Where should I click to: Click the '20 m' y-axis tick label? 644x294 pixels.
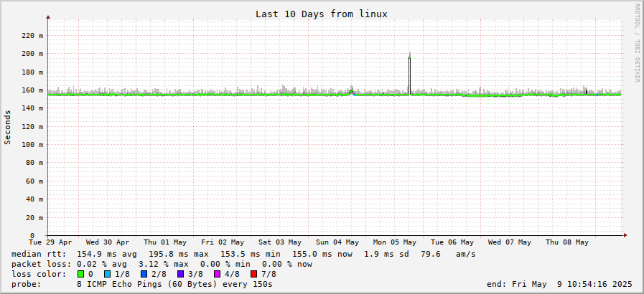click(34, 217)
